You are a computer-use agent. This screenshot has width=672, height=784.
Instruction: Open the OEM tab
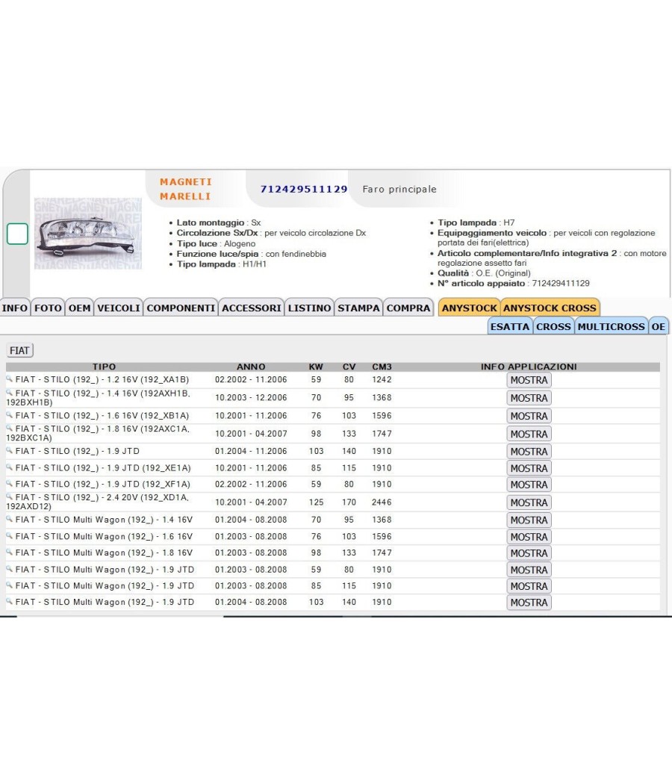coord(79,308)
